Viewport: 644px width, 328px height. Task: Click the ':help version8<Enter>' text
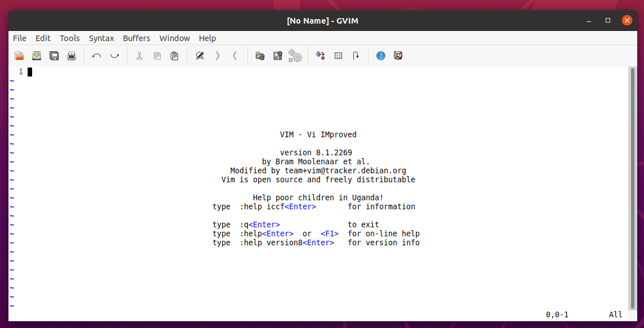click(287, 242)
